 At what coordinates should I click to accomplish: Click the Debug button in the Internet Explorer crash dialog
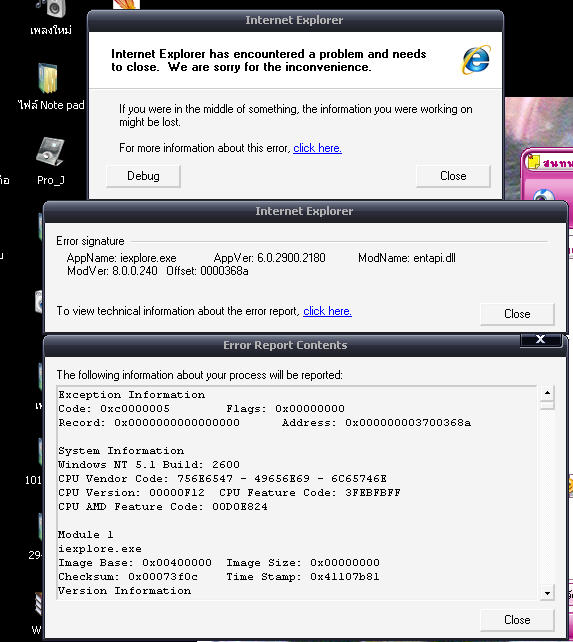(143, 176)
